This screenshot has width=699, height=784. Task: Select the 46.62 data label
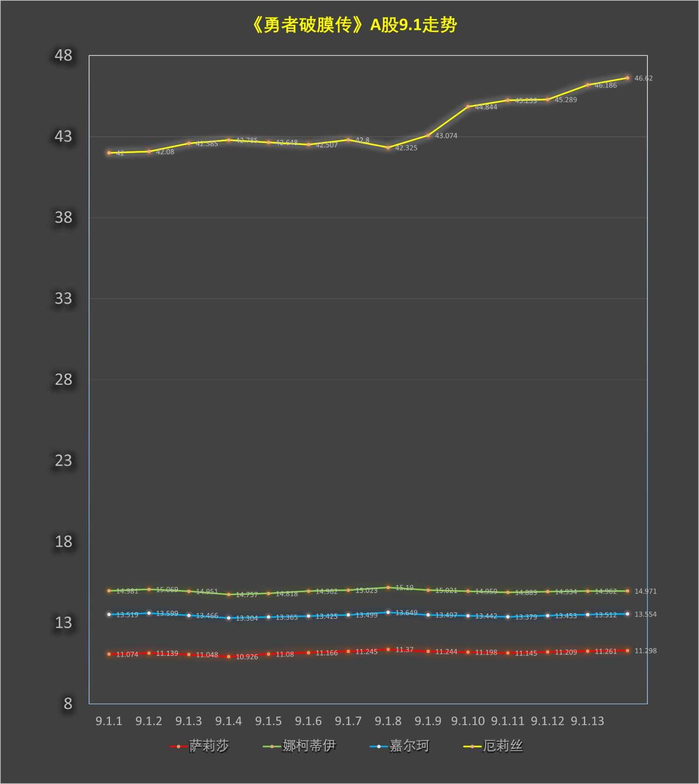[x=643, y=78]
